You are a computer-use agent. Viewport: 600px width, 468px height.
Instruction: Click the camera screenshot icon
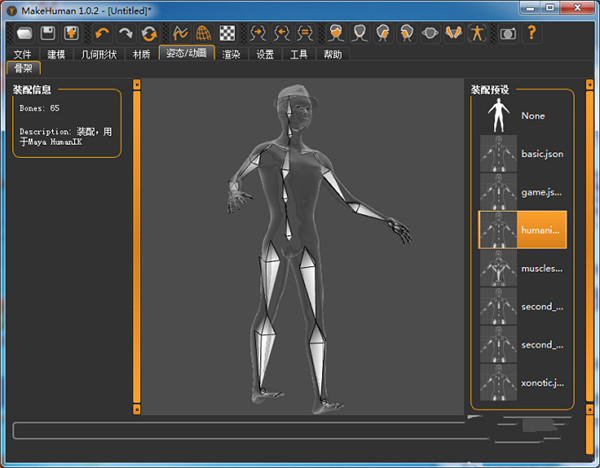(508, 33)
